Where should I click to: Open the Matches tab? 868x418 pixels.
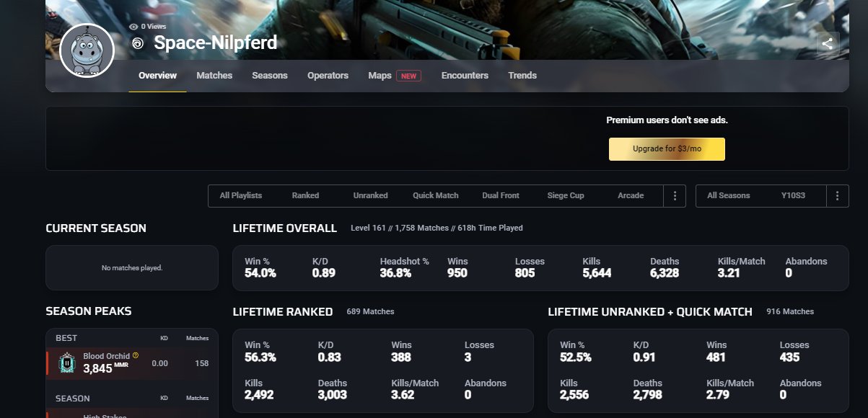[214, 76]
